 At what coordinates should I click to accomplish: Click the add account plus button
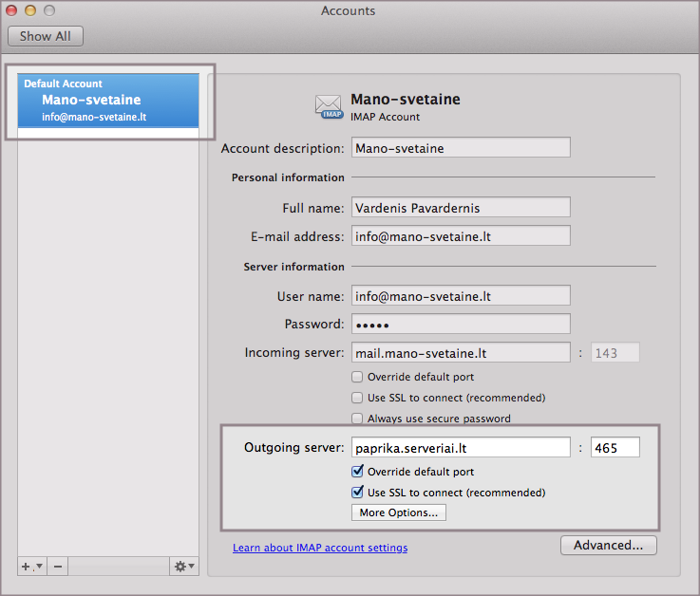click(x=27, y=567)
